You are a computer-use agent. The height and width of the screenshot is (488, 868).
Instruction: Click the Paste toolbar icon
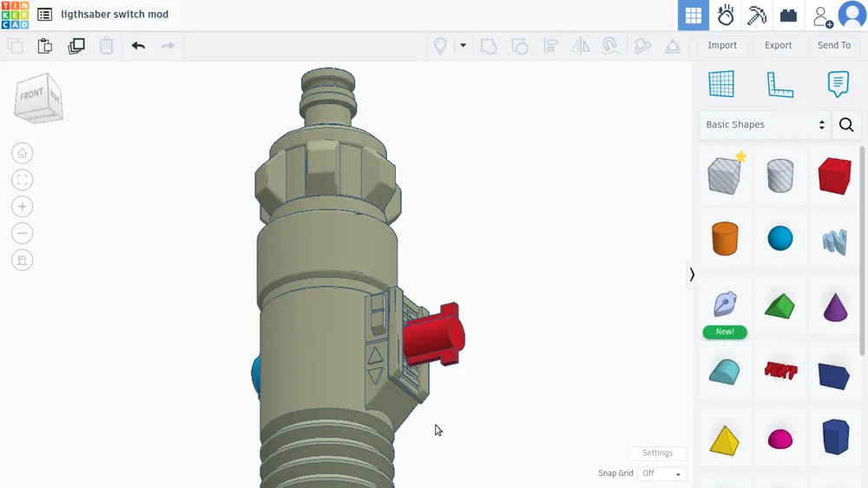(x=45, y=45)
